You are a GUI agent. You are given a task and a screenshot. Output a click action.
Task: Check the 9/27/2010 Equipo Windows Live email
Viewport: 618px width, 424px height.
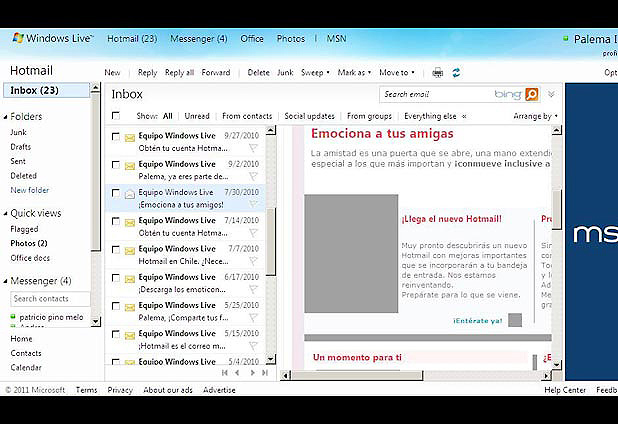coord(115,136)
